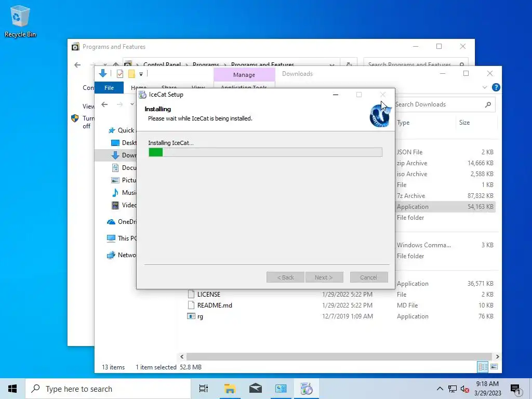Open the Customize Quick Access Toolbar dropdown
532x399 pixels.
(x=141, y=74)
